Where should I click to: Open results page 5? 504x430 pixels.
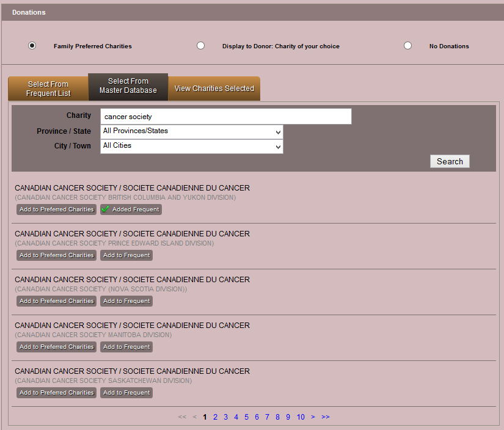point(247,417)
